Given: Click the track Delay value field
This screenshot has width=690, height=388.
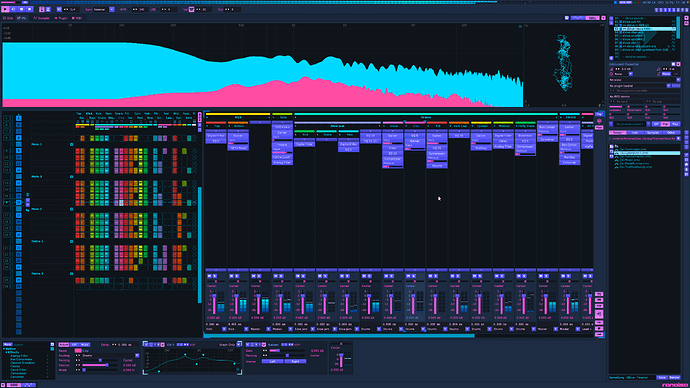Looking at the screenshot, I should (x=124, y=344).
